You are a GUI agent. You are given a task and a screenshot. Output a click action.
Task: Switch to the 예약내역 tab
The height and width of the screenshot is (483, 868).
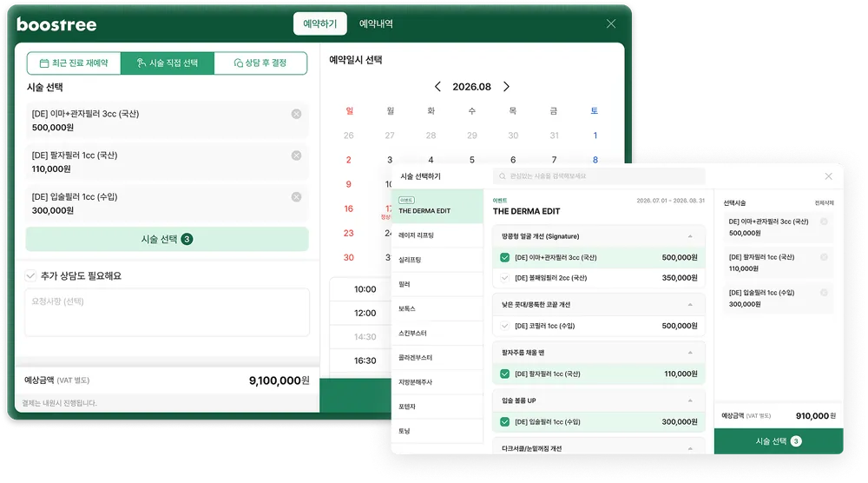(x=376, y=23)
